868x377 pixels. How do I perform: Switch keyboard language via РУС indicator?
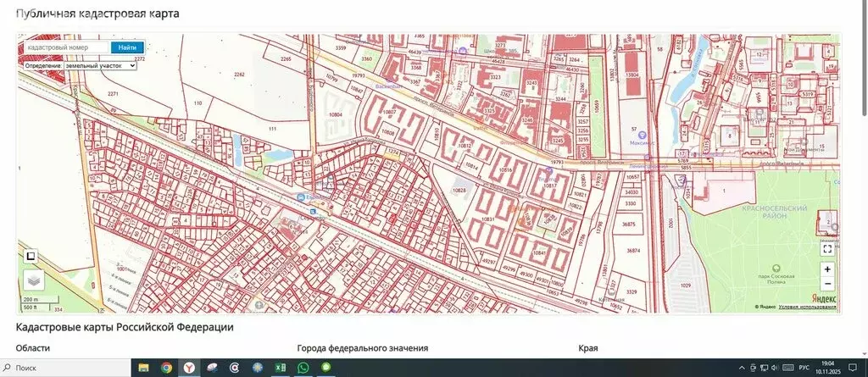804,368
